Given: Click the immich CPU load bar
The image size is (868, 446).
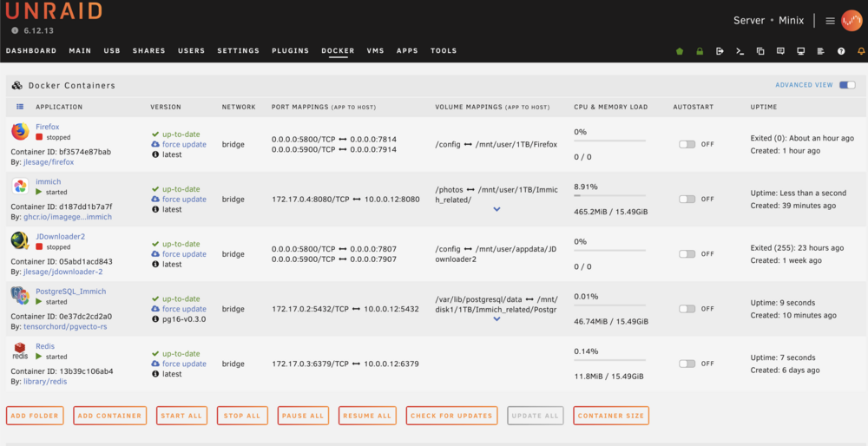Looking at the screenshot, I should (x=609, y=195).
